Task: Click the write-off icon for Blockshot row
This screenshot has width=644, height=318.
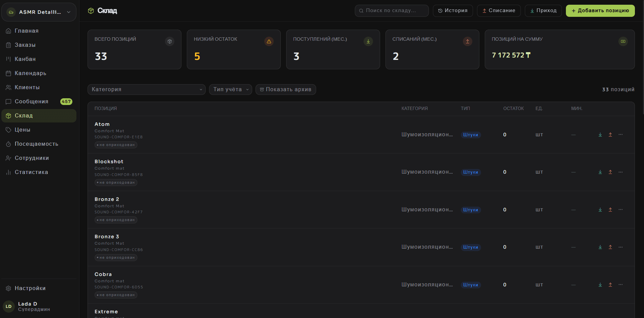Action: pyautogui.click(x=610, y=172)
